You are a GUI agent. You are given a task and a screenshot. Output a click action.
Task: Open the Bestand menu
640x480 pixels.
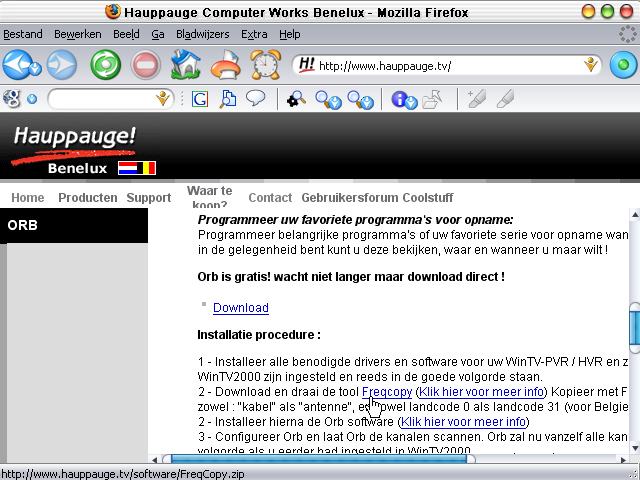[x=23, y=34]
